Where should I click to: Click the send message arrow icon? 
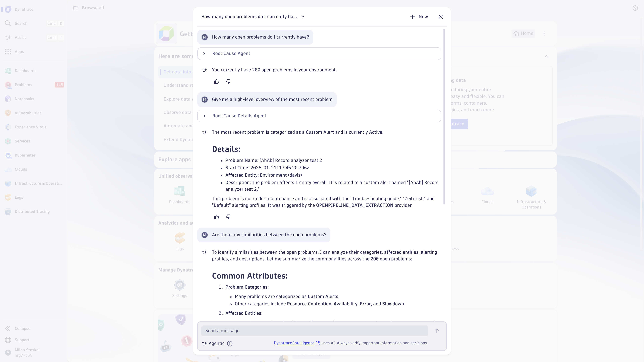pyautogui.click(x=437, y=331)
